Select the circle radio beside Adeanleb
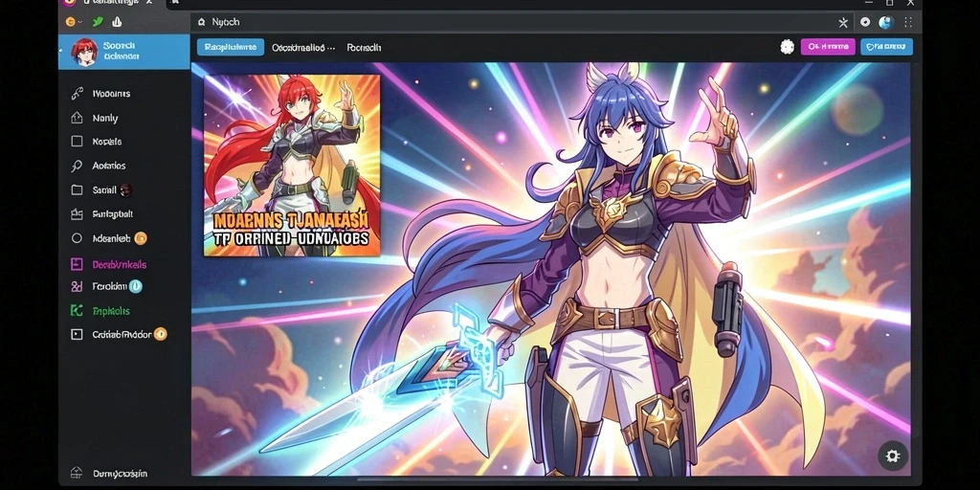The width and height of the screenshot is (980, 490). [77, 238]
